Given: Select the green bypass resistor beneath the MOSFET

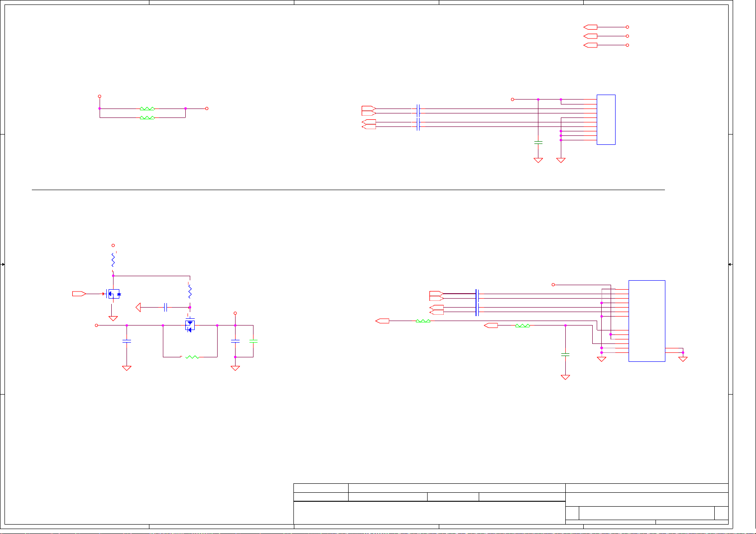Looking at the screenshot, I should pos(192,357).
